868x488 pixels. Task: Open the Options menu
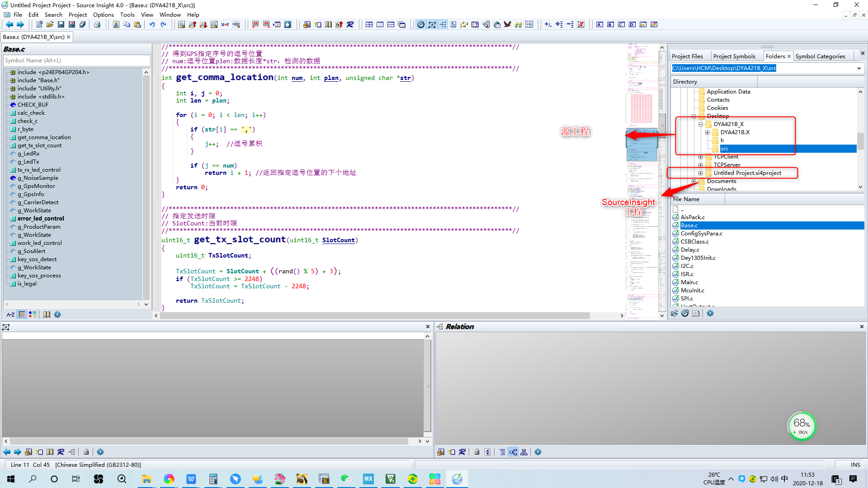103,14
